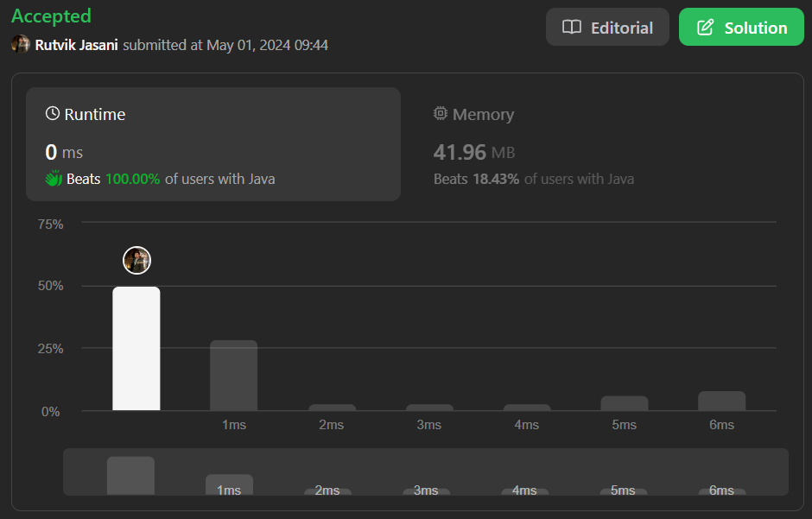Switch to the Runtime stats panel

(x=213, y=144)
